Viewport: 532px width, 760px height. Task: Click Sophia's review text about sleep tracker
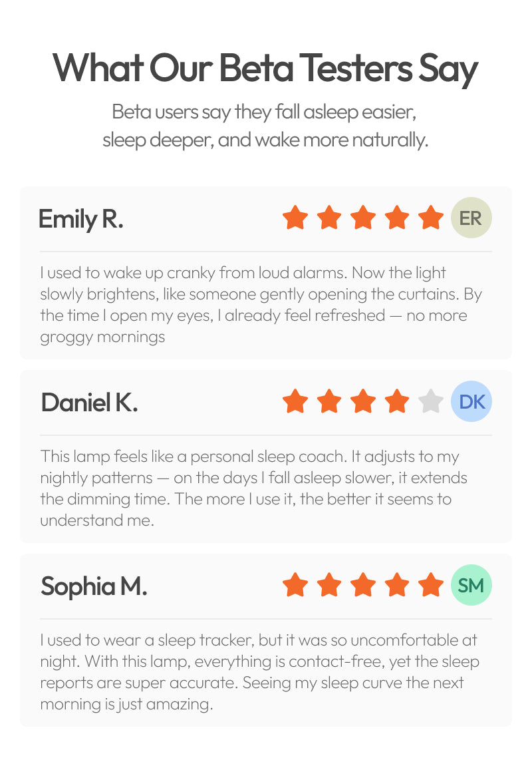click(259, 672)
